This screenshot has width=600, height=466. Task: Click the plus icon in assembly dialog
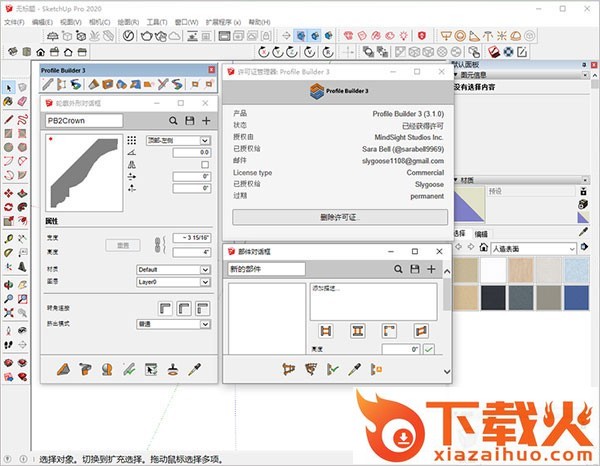pos(431,269)
